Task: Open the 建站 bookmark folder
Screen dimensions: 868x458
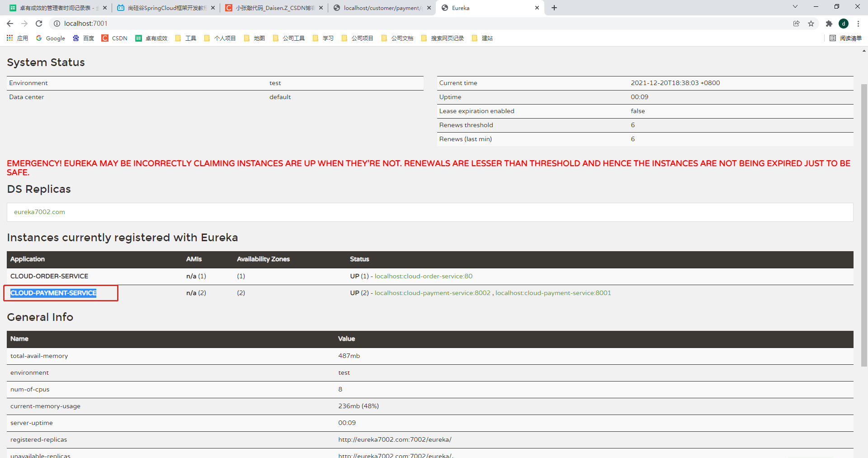Action: pyautogui.click(x=482, y=38)
